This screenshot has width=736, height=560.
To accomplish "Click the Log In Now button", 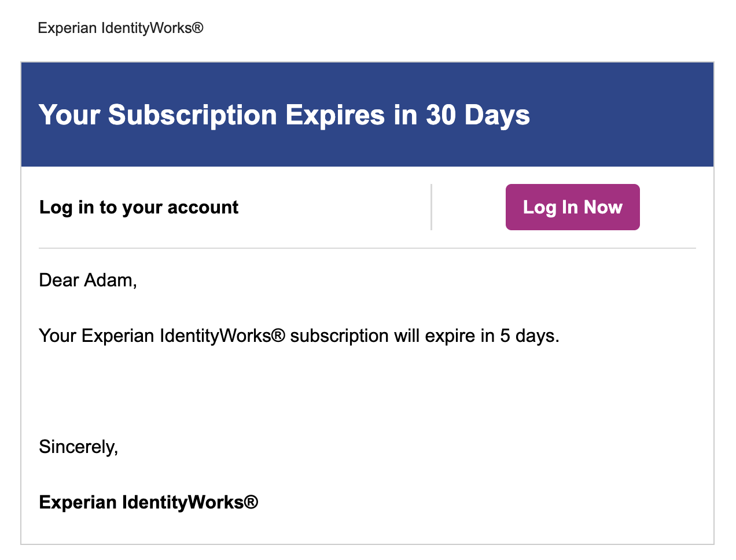I will click(572, 207).
